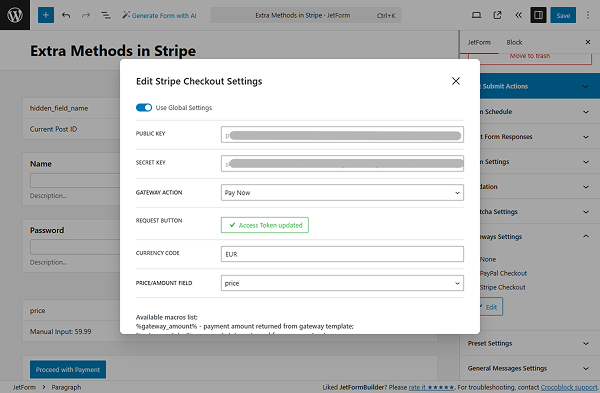Select the Current Post ID block

71,129
